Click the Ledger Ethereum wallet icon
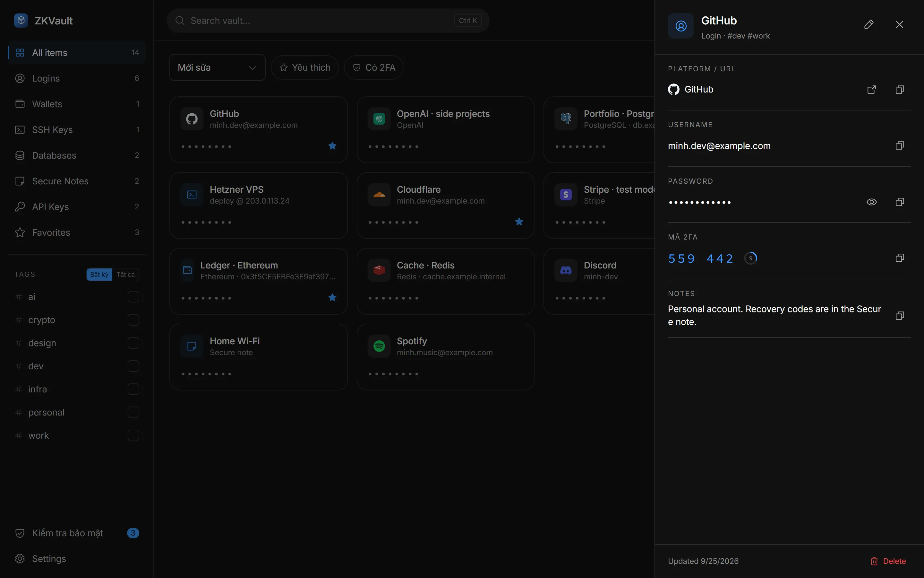This screenshot has width=924, height=578. (x=187, y=270)
